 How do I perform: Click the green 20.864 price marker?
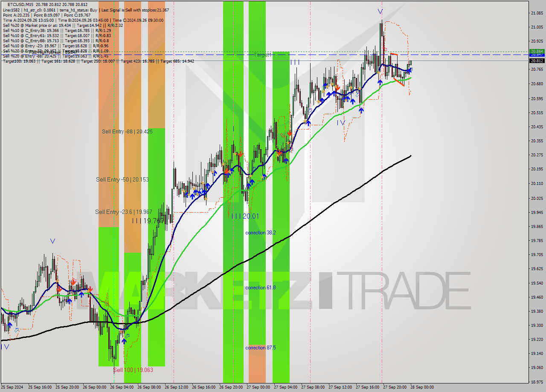tap(537, 51)
